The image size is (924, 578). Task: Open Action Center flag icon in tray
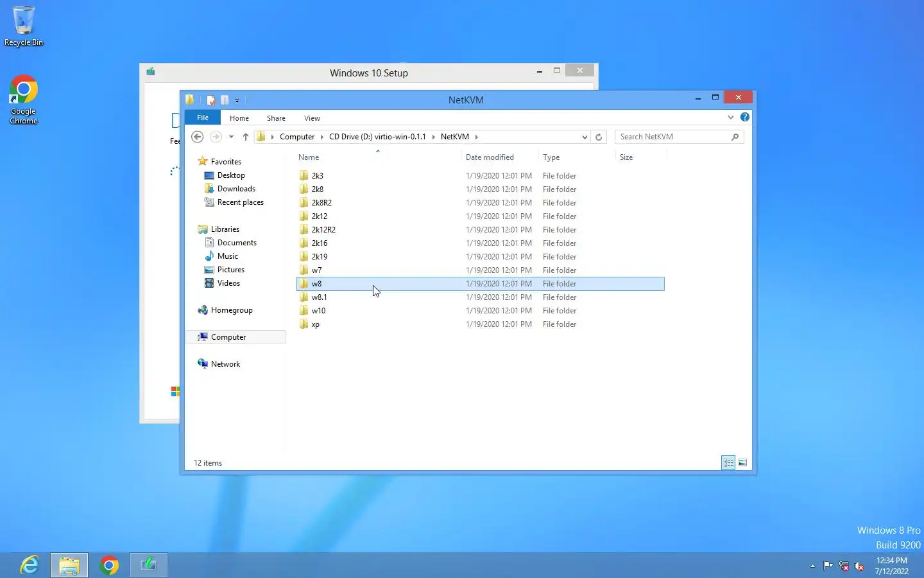(x=828, y=566)
